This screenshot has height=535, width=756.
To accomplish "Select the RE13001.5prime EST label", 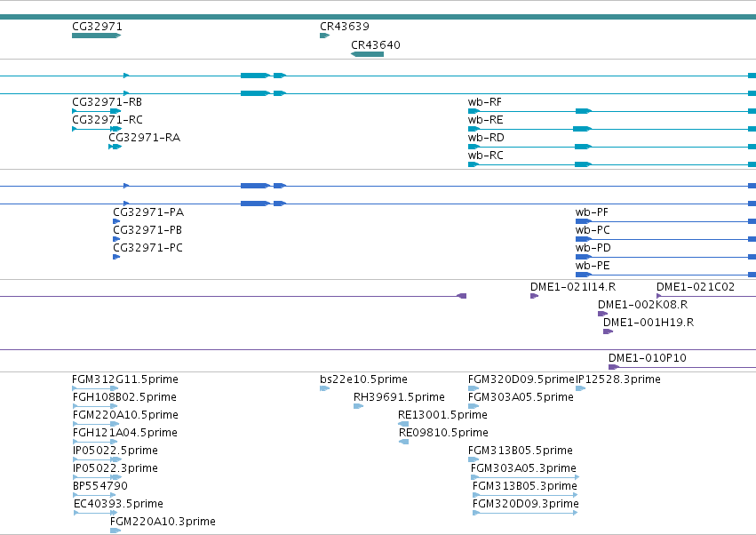I will coord(442,415).
